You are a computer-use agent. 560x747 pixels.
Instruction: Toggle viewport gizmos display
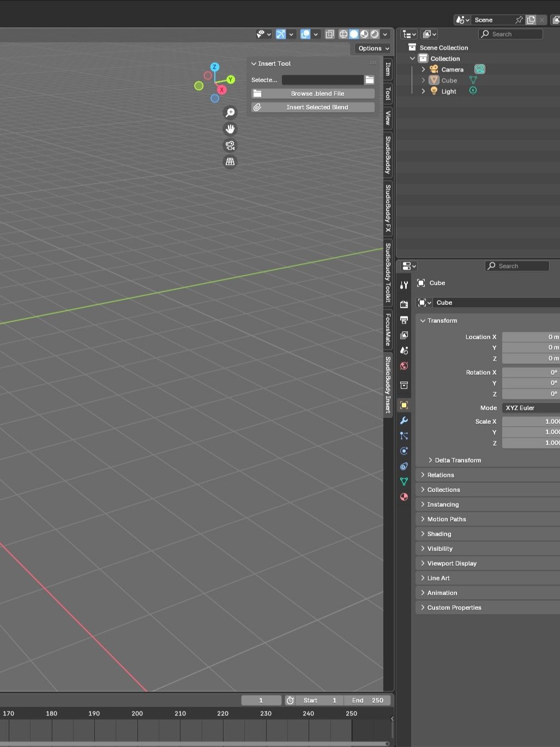click(x=281, y=34)
